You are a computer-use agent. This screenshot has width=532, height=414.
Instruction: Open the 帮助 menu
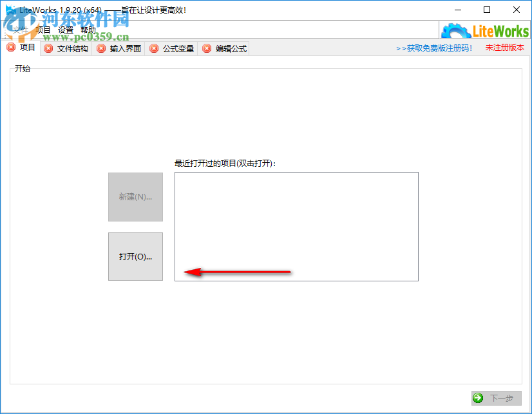88,29
